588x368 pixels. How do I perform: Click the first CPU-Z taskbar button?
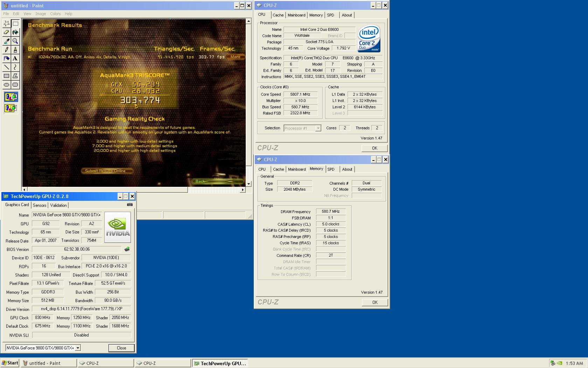[x=106, y=363]
